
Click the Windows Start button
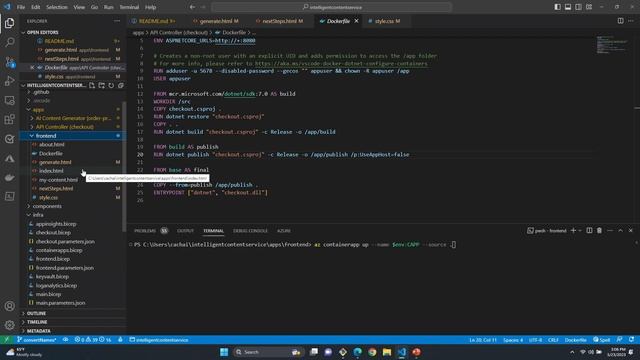[x=224, y=352]
